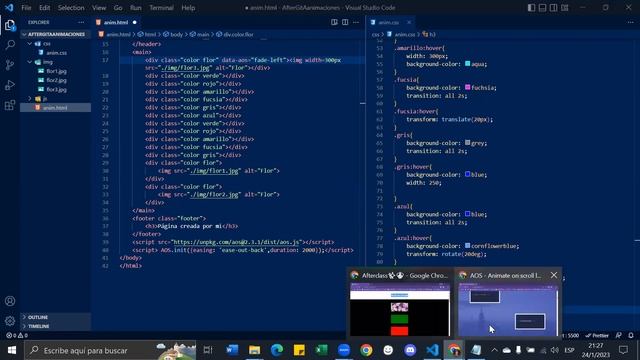Viewport: 640px width, 360px height.
Task: Click the Prettier status bar item
Action: pyautogui.click(x=597, y=336)
